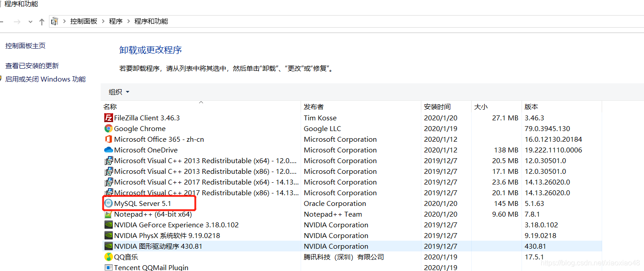The image size is (644, 271).
Task: Click the FileZilla Client program icon
Action: click(108, 118)
